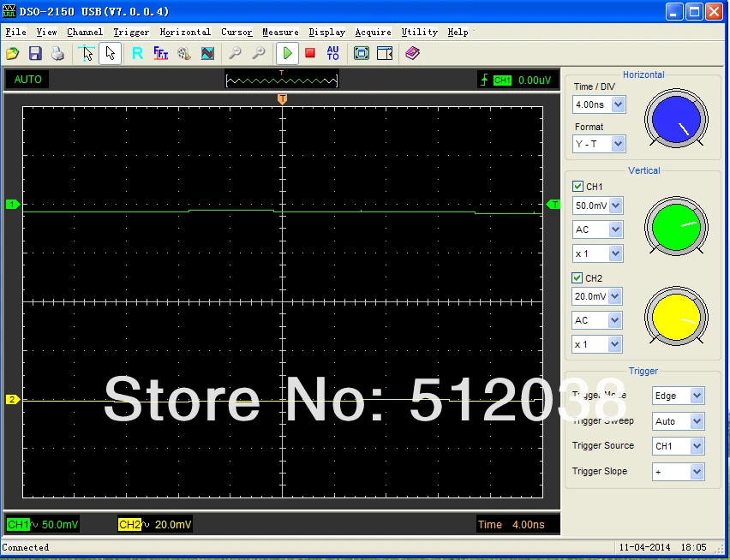Image resolution: width=730 pixels, height=560 pixels.
Task: Click the waveform memory overview bar
Action: click(x=282, y=80)
